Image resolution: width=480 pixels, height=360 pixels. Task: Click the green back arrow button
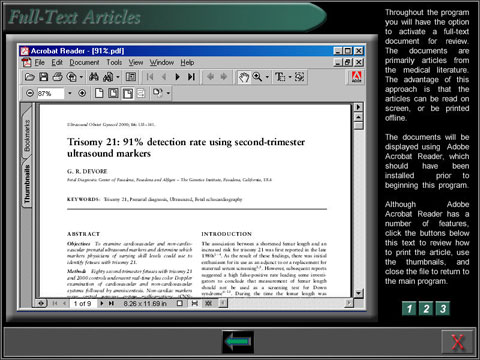coord(238,342)
